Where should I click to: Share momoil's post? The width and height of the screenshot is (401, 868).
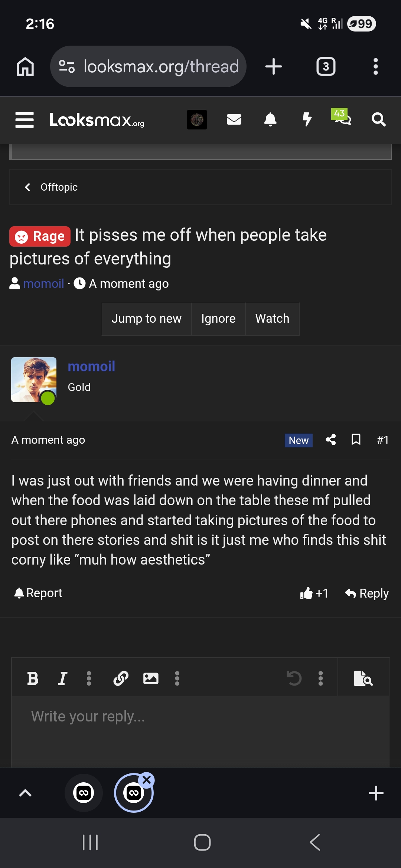pos(330,440)
